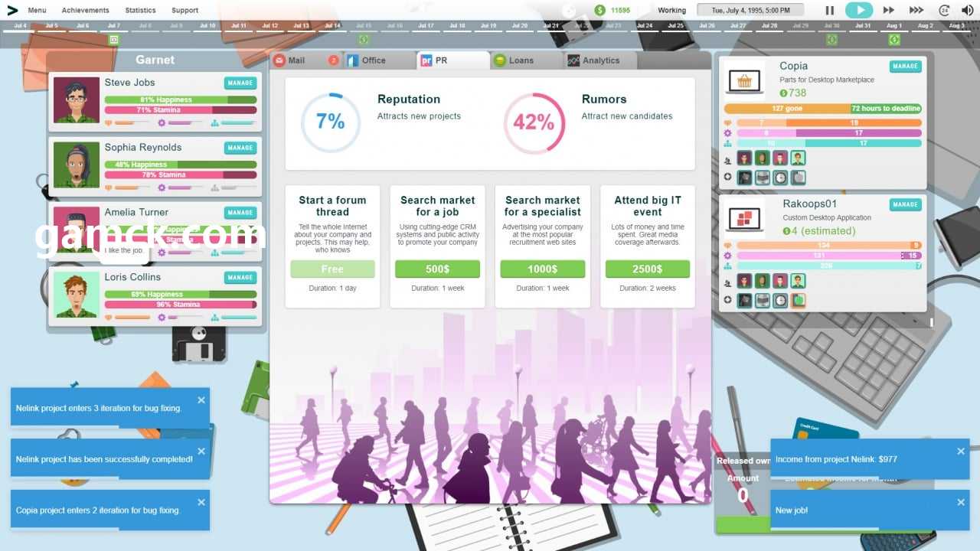Image resolution: width=980 pixels, height=551 pixels.
Task: Switch to the Mail tab
Action: (305, 60)
